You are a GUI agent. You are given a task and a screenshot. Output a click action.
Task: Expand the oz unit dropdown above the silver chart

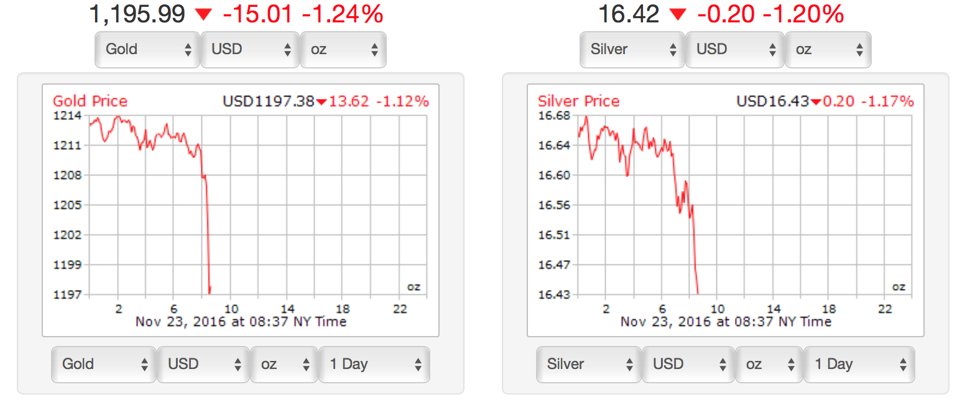(x=828, y=50)
